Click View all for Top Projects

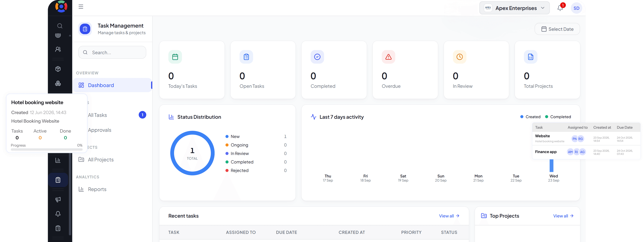(x=563, y=216)
